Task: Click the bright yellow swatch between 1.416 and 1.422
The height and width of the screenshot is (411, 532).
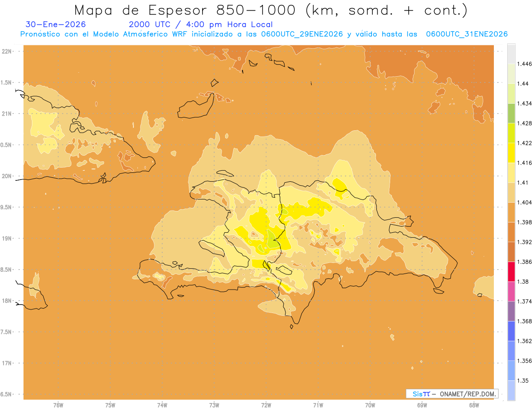Action: pos(511,153)
